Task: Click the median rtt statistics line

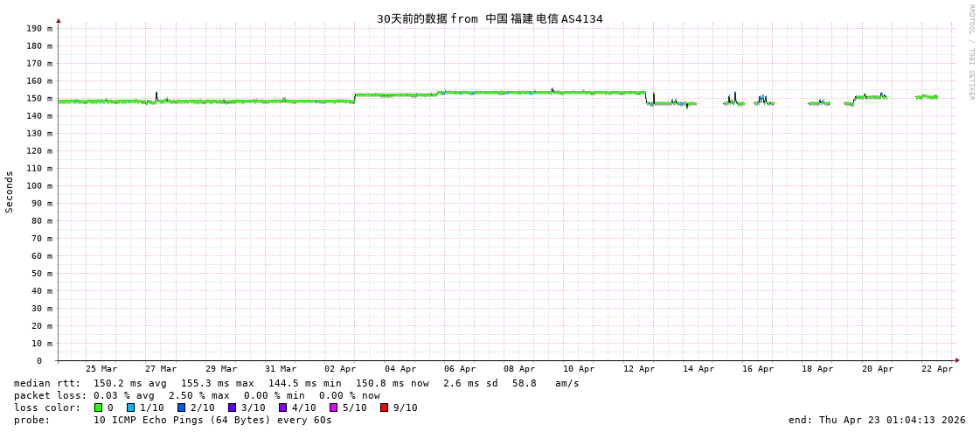Action: point(296,383)
